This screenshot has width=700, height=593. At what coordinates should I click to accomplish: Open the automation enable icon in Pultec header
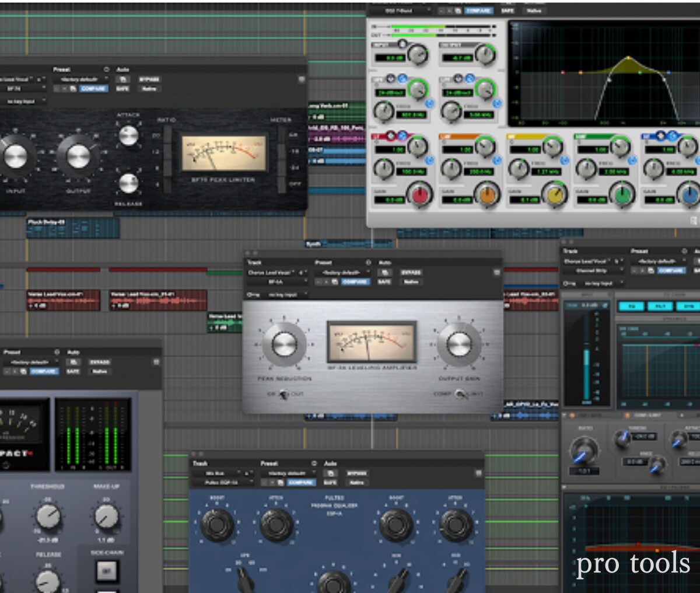coord(330,473)
